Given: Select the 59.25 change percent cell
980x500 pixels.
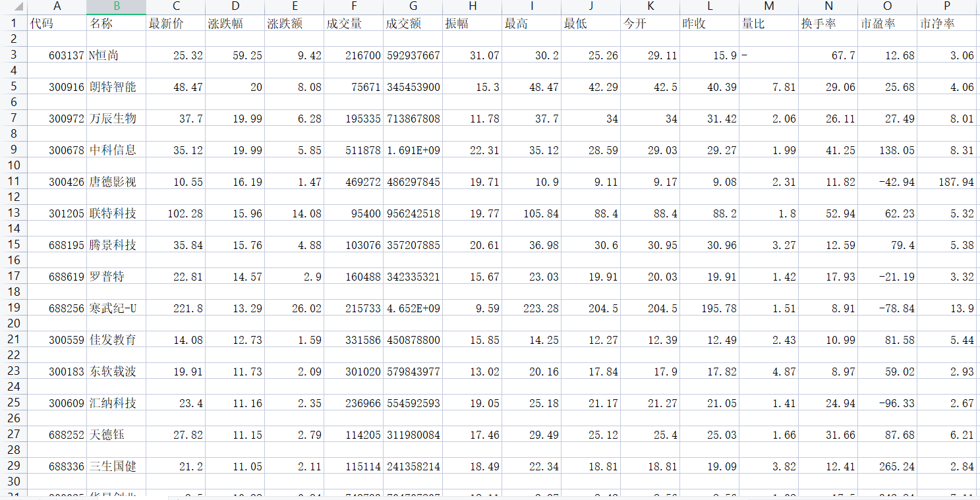Looking at the screenshot, I should tap(235, 55).
